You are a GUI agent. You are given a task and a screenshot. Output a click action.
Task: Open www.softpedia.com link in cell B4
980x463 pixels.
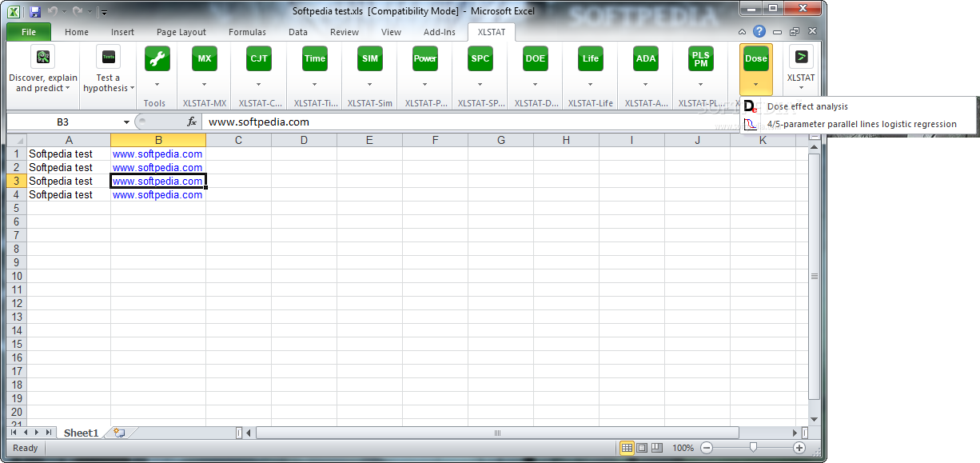[157, 194]
